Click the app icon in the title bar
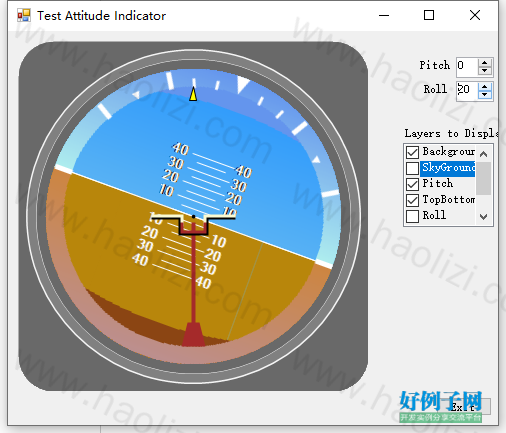Screen dimensions: 506x433 (x=24, y=15)
